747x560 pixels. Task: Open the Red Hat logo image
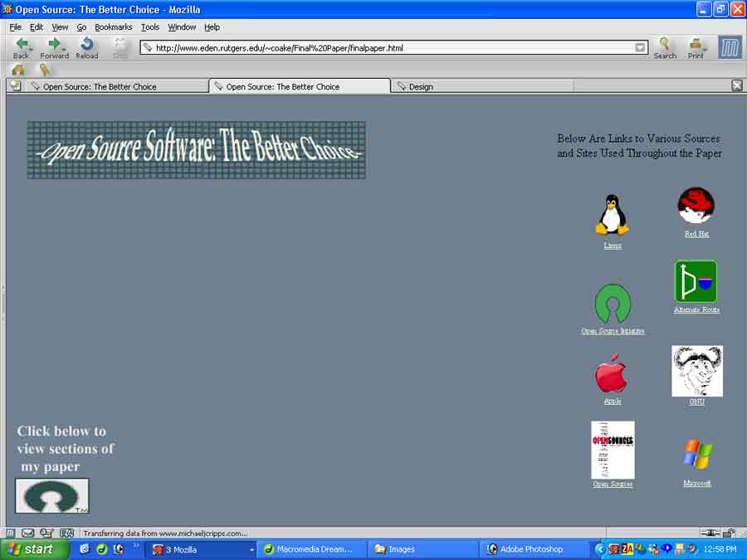(696, 206)
